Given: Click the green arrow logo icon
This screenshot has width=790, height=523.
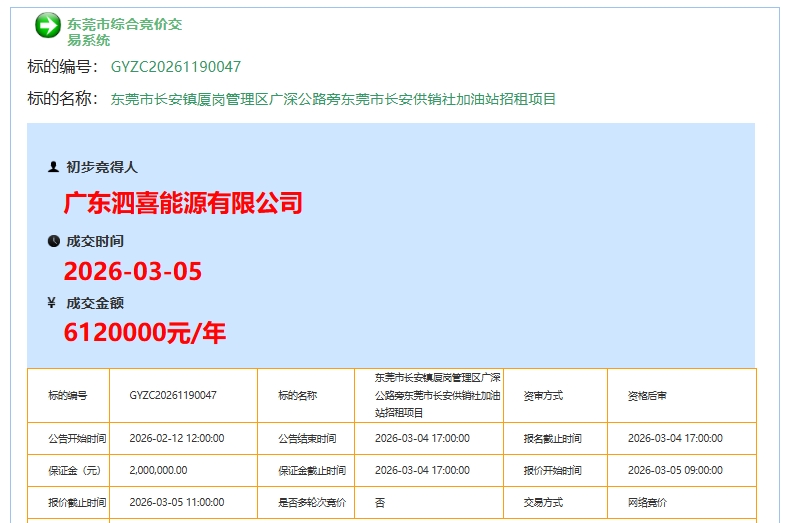Looking at the screenshot, I should [48, 26].
